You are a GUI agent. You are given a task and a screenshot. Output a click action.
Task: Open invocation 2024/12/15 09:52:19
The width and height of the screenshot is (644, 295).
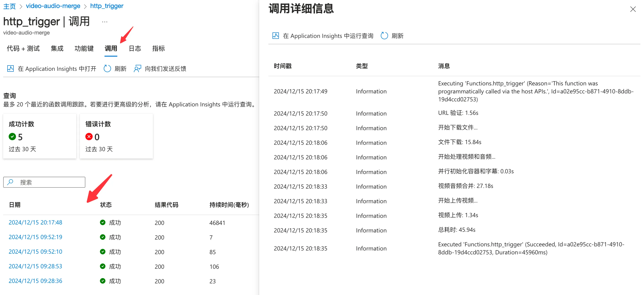point(36,237)
